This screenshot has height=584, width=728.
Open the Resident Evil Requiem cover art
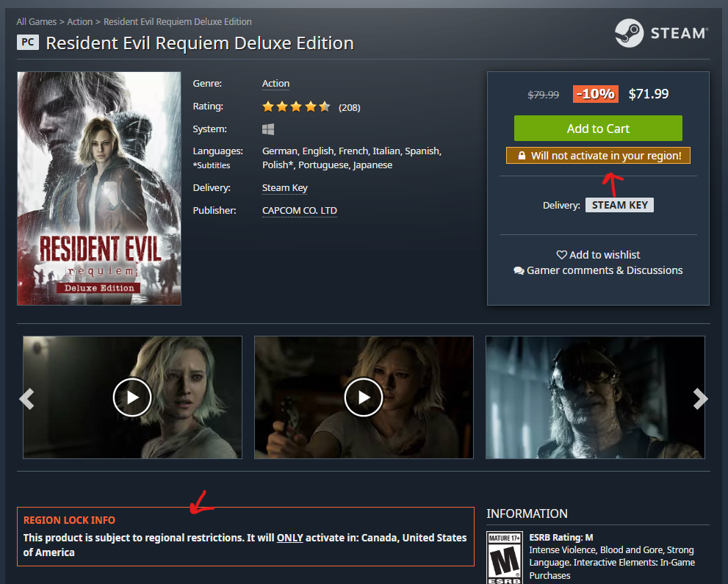coord(99,189)
